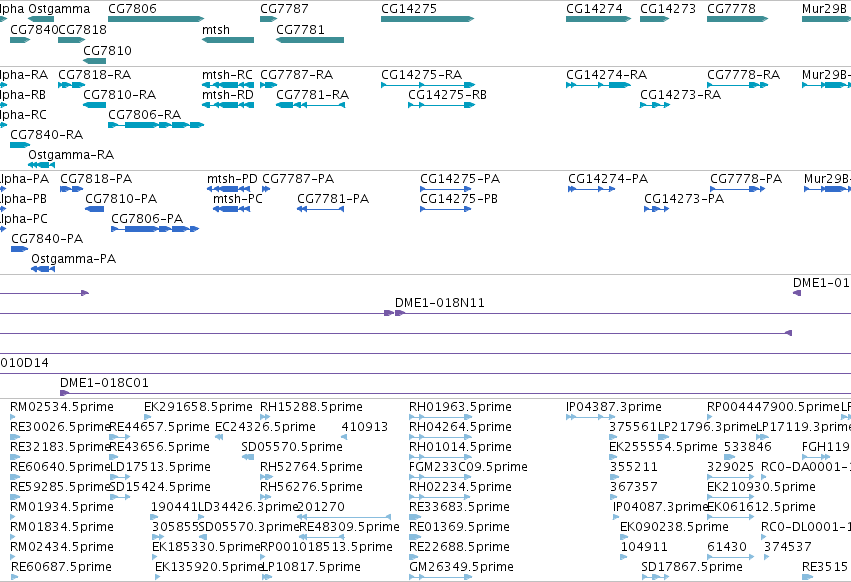Click the DME1-018N11 BAC label
851x582 pixels.
coord(440,303)
